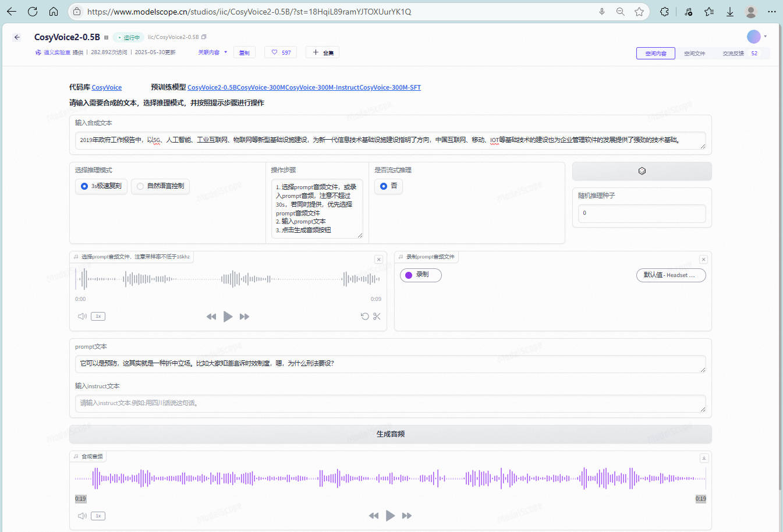The height and width of the screenshot is (532, 783).
Task: Select the 自然语言控制 inference mode
Action: point(160,186)
